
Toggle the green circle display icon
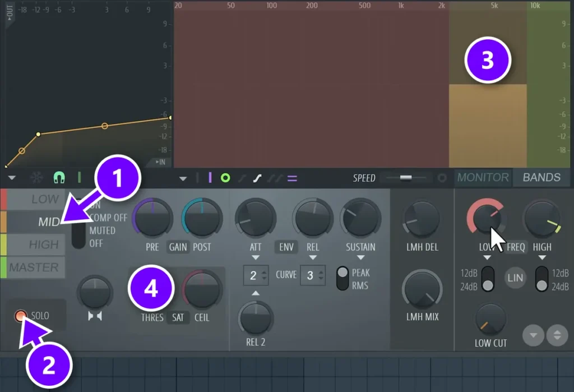pyautogui.click(x=225, y=178)
